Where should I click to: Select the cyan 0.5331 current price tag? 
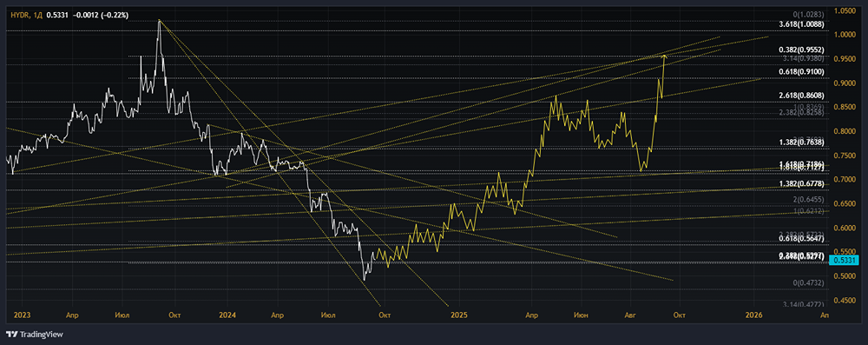tap(845, 260)
